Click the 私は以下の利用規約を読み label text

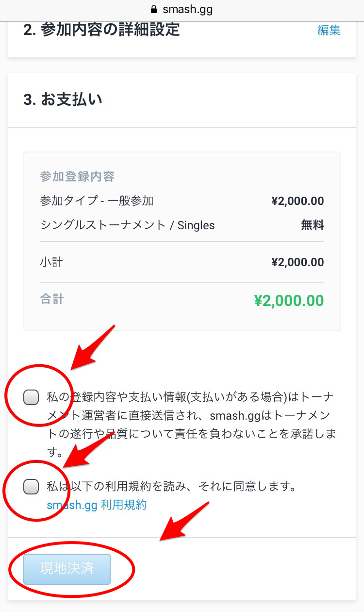pyautogui.click(x=171, y=486)
